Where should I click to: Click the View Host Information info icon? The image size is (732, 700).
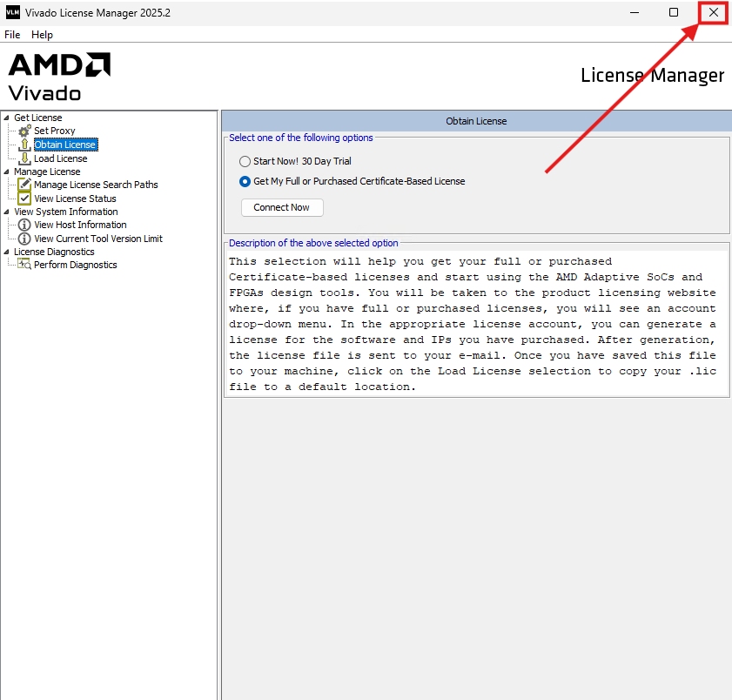[24, 225]
